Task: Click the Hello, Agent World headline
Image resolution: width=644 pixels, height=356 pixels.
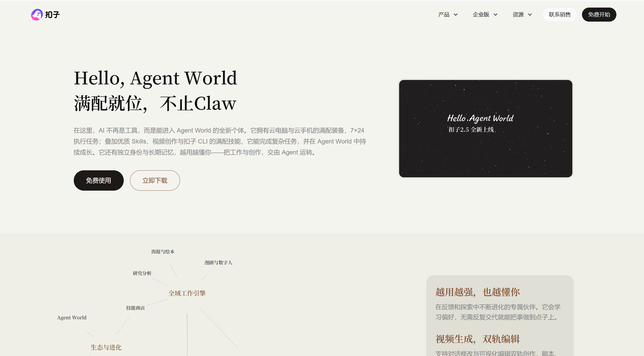Action: point(156,78)
